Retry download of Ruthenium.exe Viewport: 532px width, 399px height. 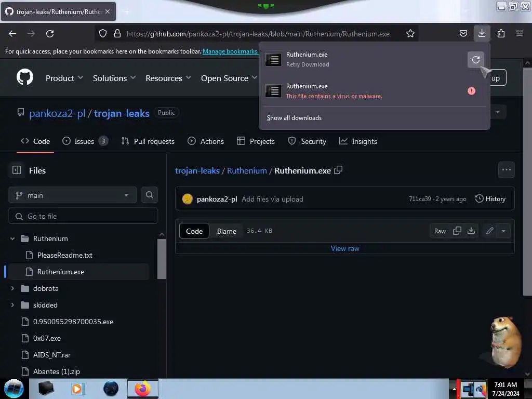point(476,60)
